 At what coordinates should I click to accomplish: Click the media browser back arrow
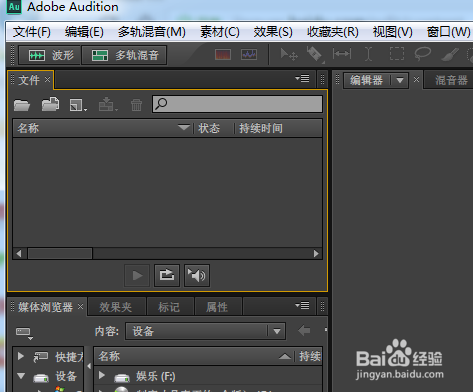[304, 331]
